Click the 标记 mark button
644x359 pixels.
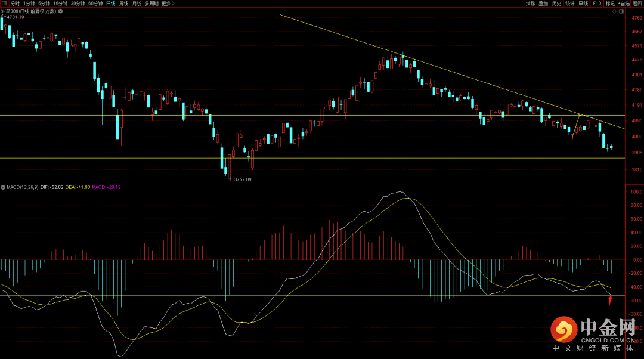610,4
